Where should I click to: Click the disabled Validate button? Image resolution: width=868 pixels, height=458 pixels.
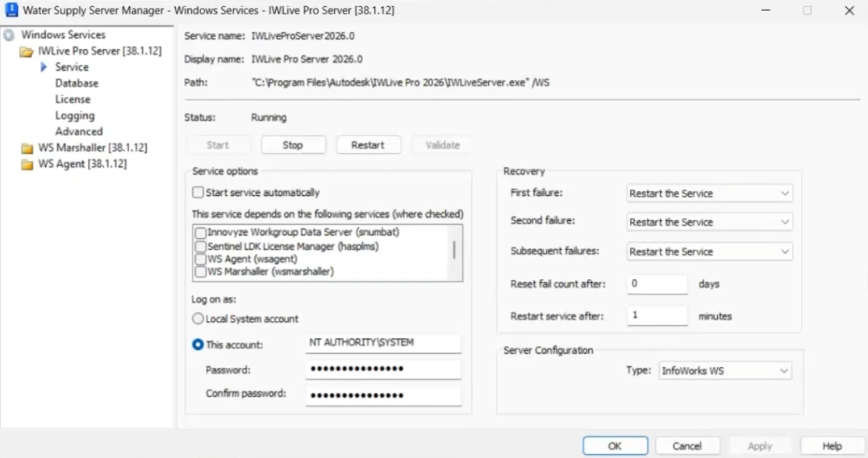point(442,145)
